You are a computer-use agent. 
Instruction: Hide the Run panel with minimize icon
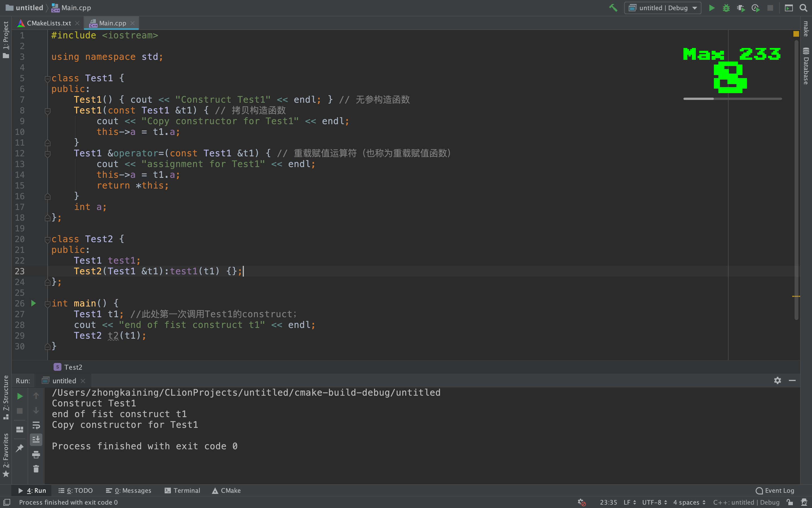792,380
